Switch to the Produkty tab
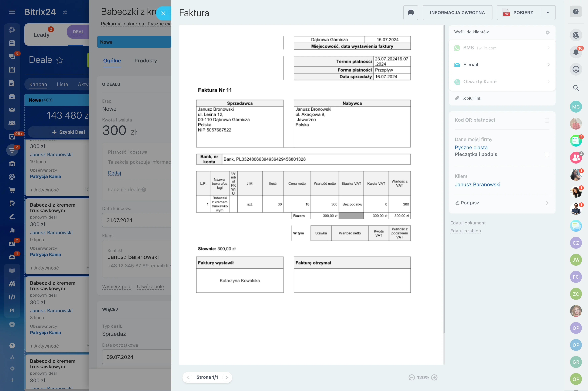The width and height of the screenshot is (588, 391). click(145, 61)
